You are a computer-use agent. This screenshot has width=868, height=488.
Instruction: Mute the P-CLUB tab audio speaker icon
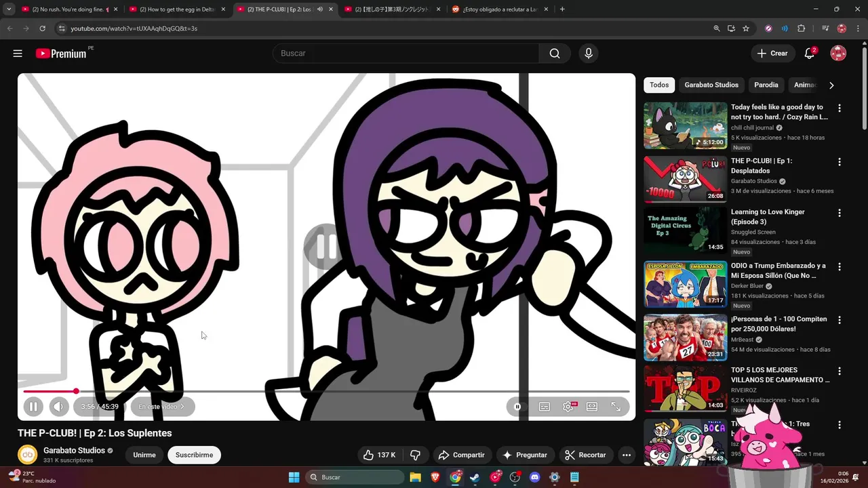pyautogui.click(x=319, y=9)
